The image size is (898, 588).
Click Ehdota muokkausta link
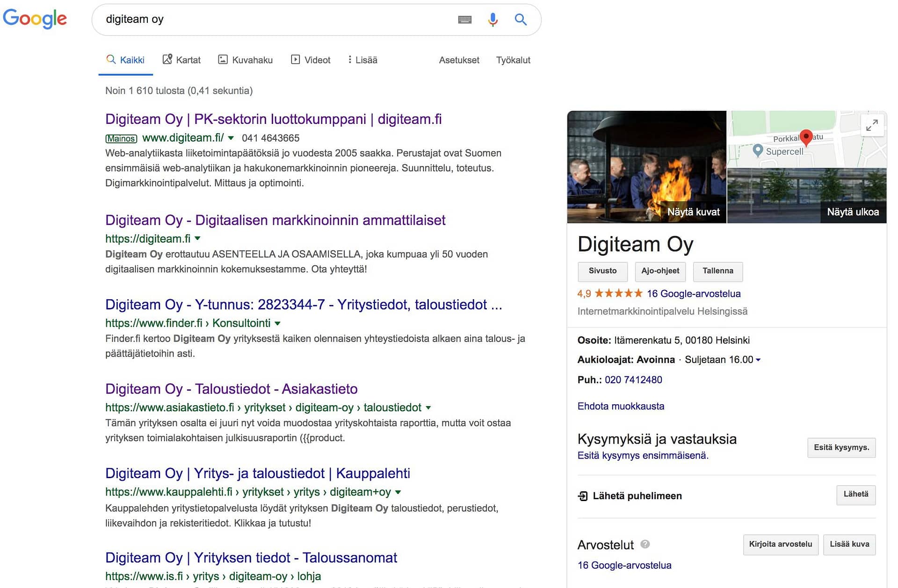click(x=621, y=406)
